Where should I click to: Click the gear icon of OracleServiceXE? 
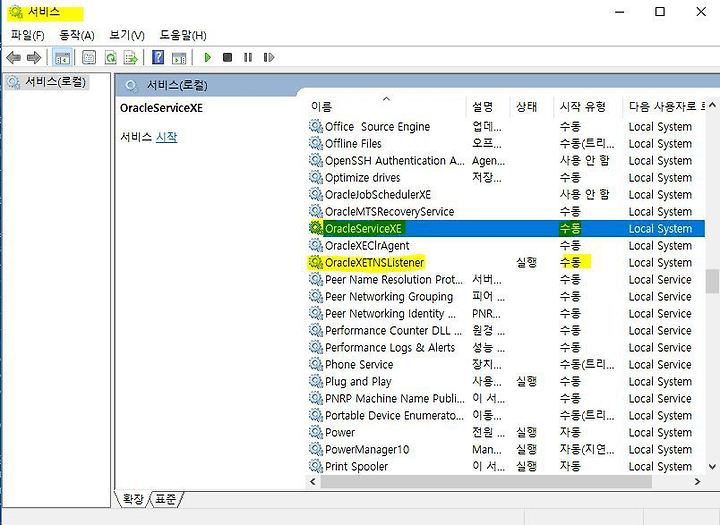(315, 228)
